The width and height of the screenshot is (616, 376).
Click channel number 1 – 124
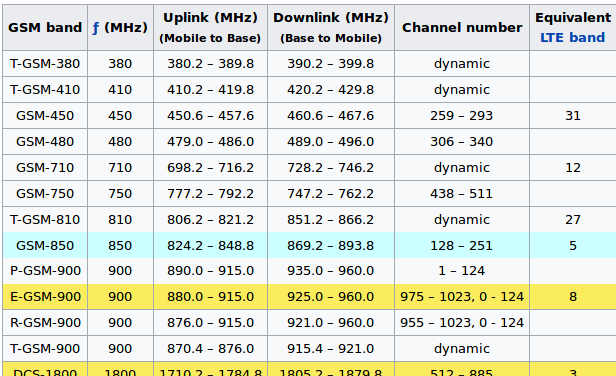[462, 271]
